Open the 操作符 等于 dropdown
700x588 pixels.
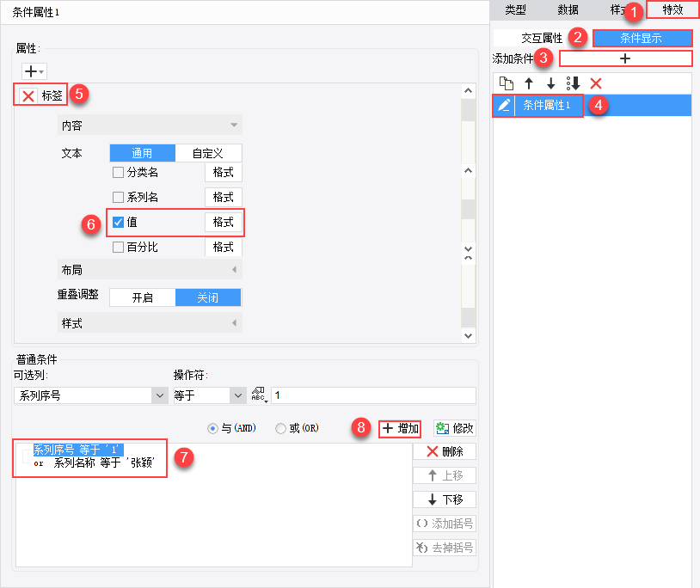(210, 395)
